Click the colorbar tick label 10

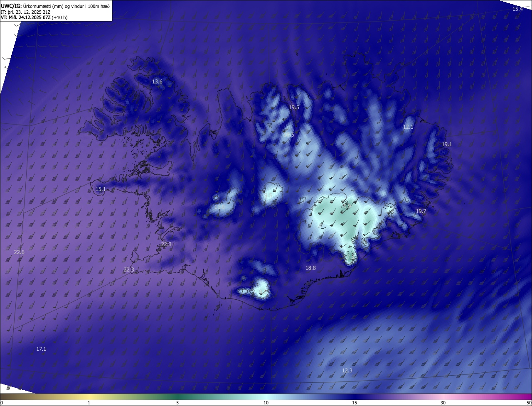(266, 403)
